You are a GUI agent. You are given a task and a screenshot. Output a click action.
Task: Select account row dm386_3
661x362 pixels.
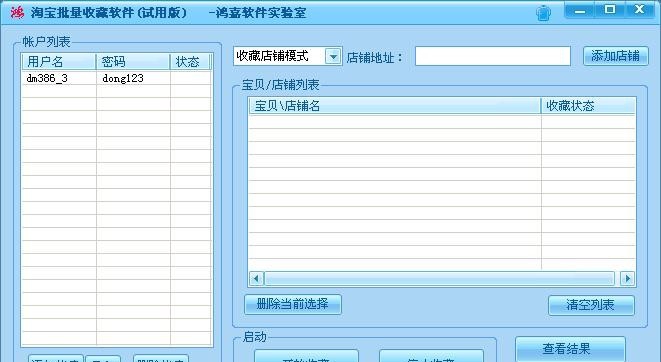click(116, 78)
